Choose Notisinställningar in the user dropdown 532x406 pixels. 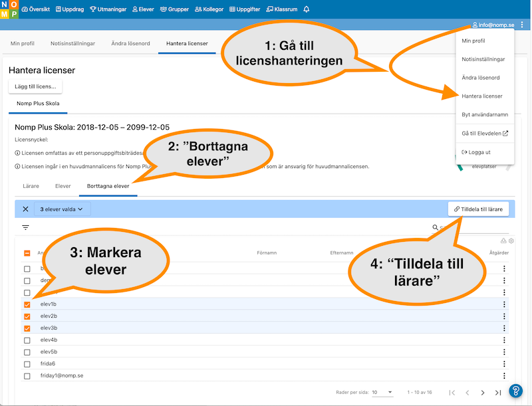(483, 59)
